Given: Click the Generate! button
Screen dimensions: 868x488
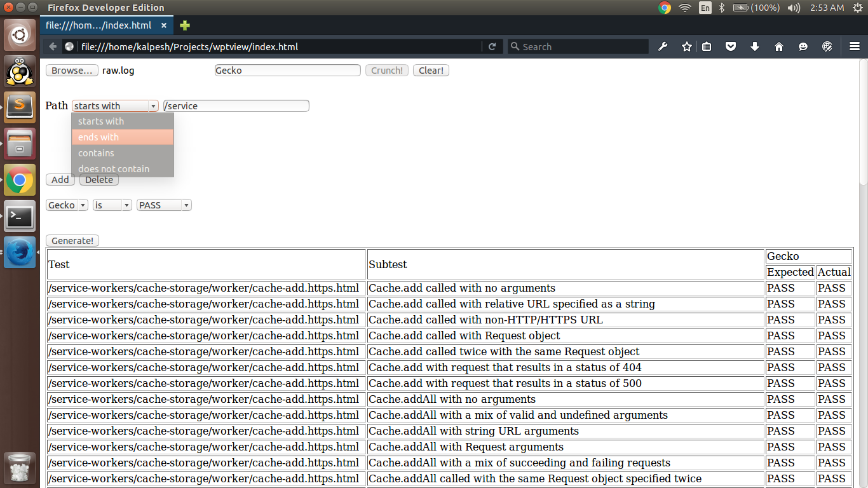Looking at the screenshot, I should (x=72, y=241).
